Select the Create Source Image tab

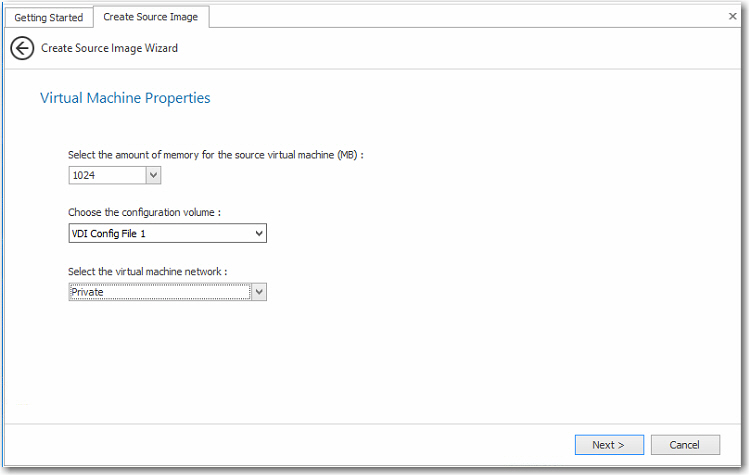point(151,17)
